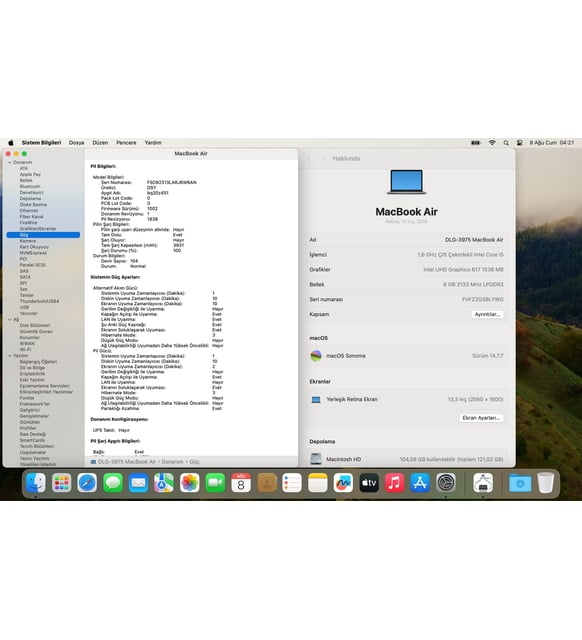This screenshot has width=582, height=640.
Task: Open Photos app in the Dock
Action: click(x=190, y=483)
